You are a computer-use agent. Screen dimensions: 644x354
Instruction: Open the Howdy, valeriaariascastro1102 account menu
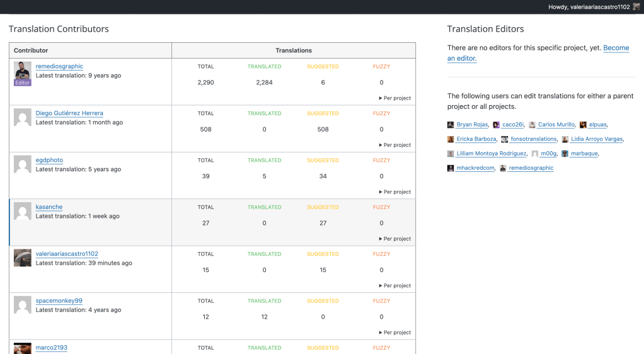[x=589, y=7]
